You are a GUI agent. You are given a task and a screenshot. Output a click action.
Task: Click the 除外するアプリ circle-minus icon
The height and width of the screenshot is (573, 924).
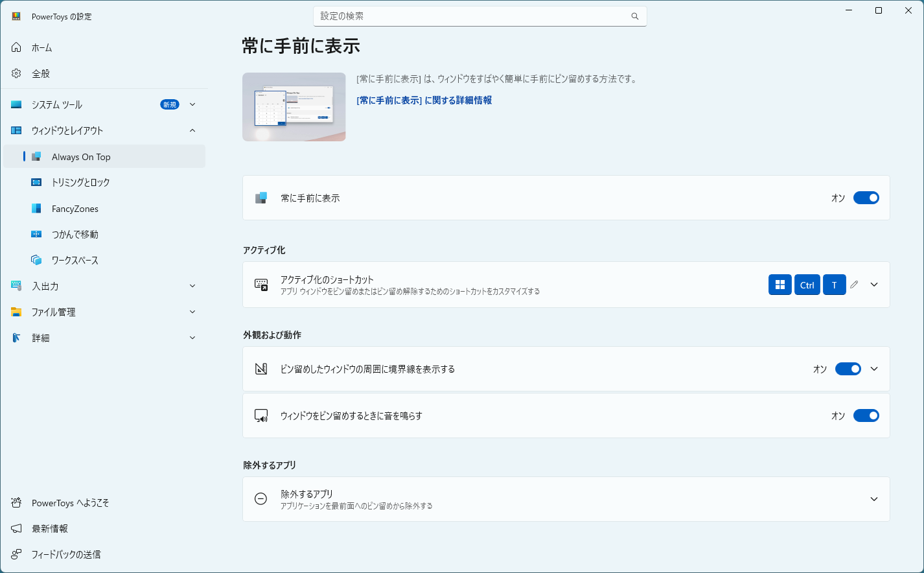pos(261,498)
